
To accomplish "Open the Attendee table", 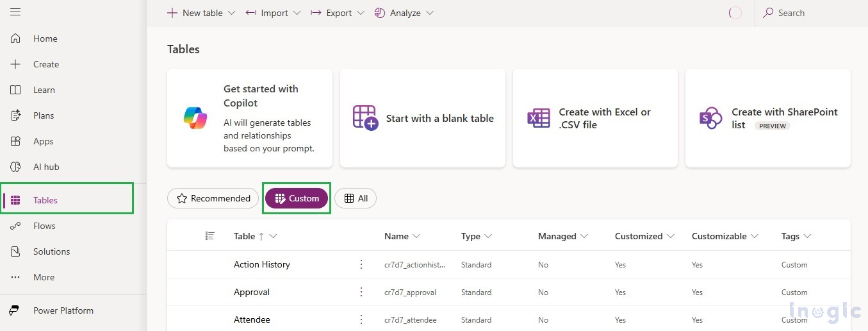I will click(x=252, y=319).
